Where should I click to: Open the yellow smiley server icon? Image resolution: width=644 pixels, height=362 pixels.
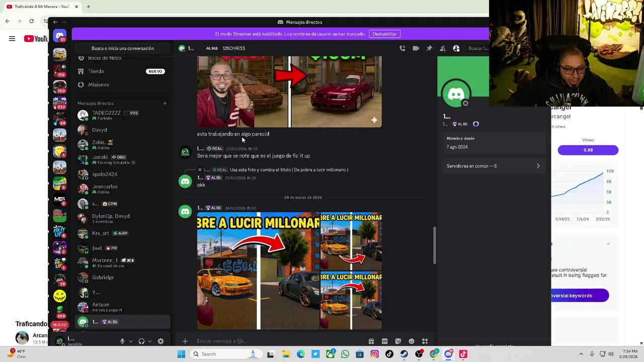point(60,296)
